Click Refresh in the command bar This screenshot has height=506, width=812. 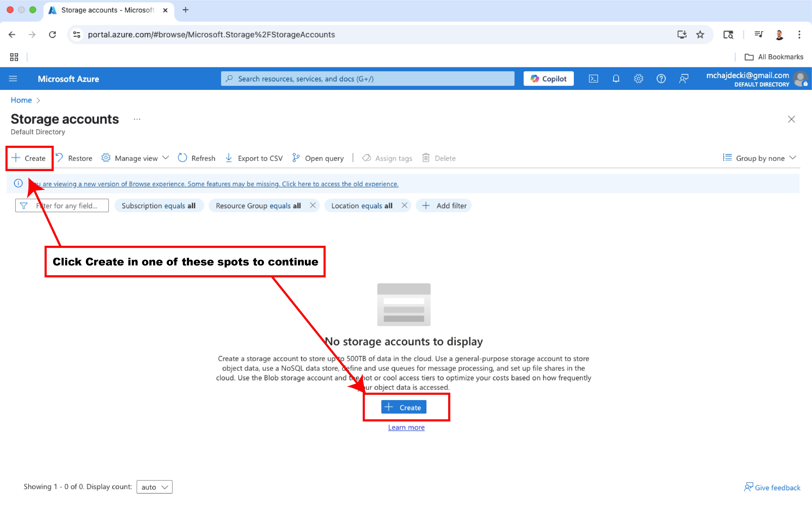coord(196,158)
